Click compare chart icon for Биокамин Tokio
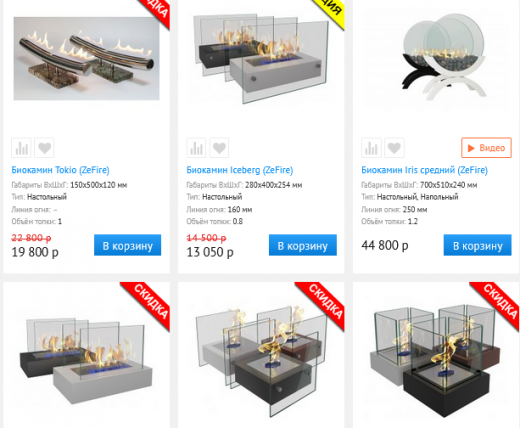 (21, 148)
